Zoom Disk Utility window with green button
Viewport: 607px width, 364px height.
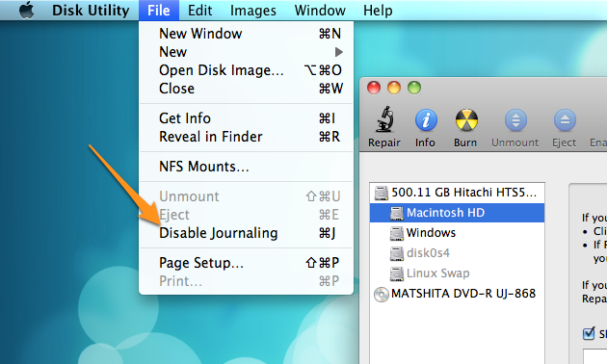pyautogui.click(x=414, y=88)
